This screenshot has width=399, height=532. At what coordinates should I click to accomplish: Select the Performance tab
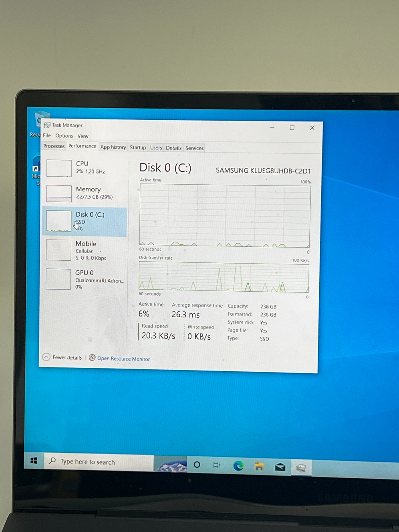coord(82,146)
